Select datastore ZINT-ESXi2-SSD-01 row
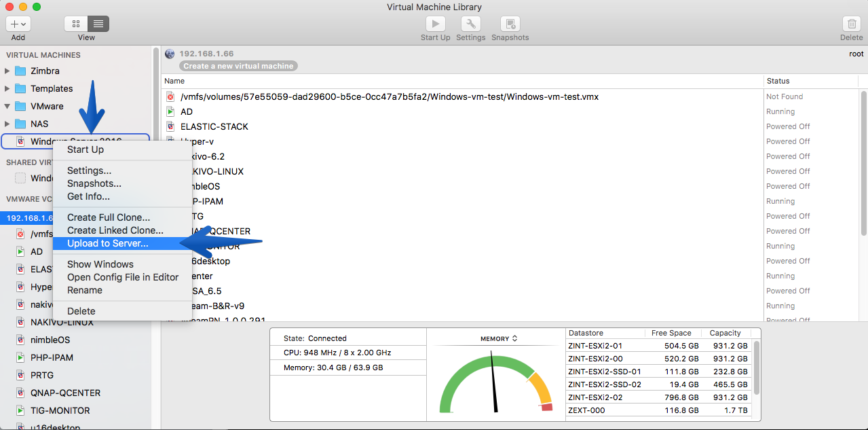This screenshot has height=430, width=868. coord(659,372)
